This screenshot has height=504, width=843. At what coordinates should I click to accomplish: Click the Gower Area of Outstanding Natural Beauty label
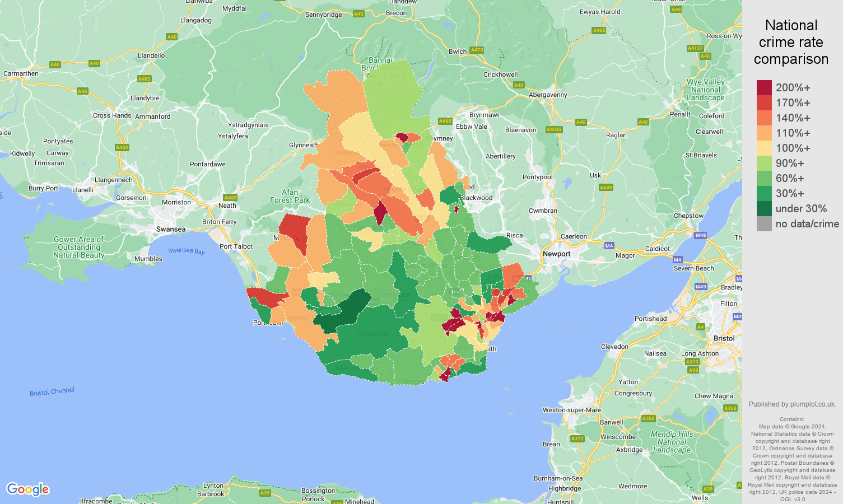click(x=79, y=247)
